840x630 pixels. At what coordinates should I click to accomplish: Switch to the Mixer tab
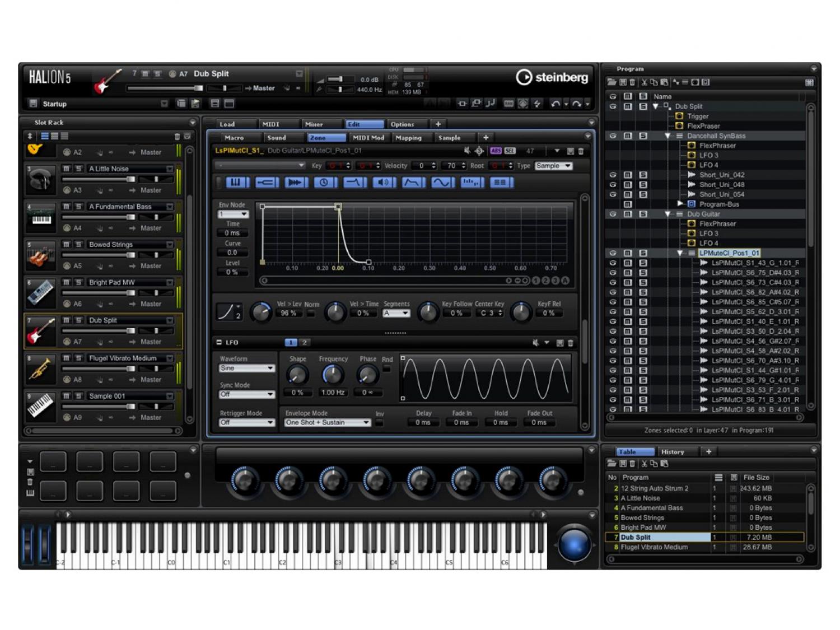[x=314, y=124]
